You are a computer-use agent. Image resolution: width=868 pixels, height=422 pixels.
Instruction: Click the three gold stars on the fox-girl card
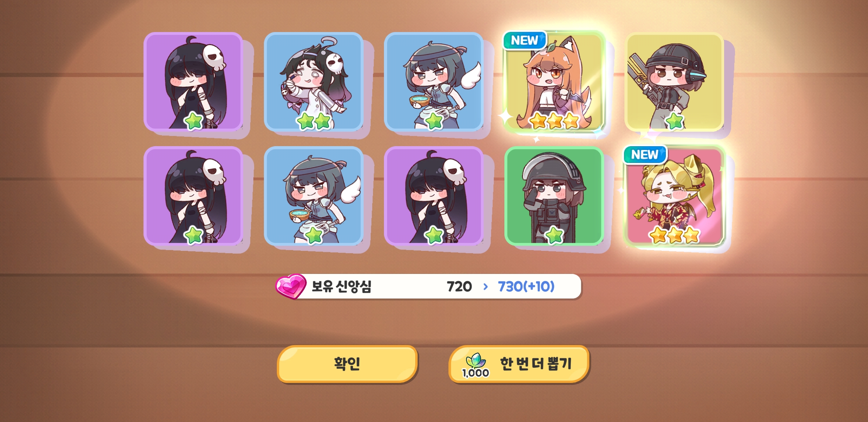point(554,121)
